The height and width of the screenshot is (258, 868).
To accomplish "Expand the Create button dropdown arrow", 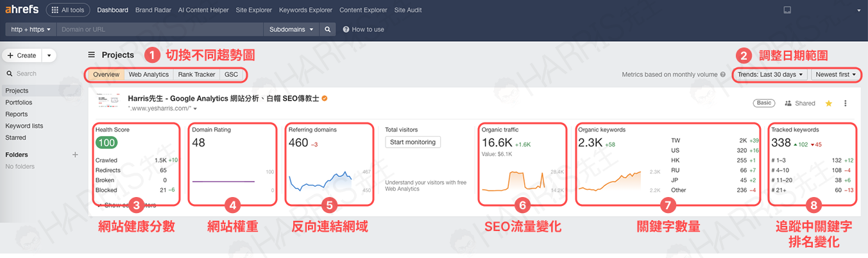I will click(50, 56).
